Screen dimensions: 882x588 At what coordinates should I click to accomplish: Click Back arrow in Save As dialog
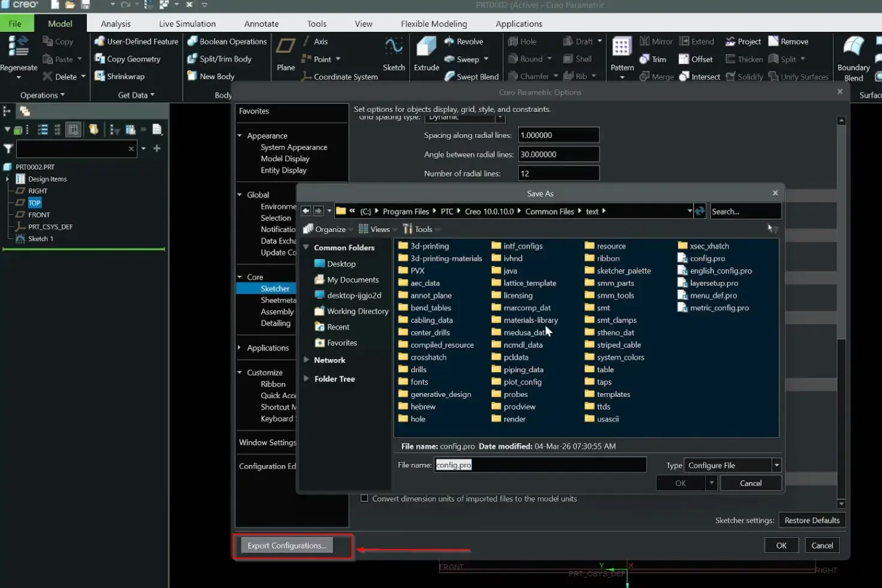tap(306, 211)
